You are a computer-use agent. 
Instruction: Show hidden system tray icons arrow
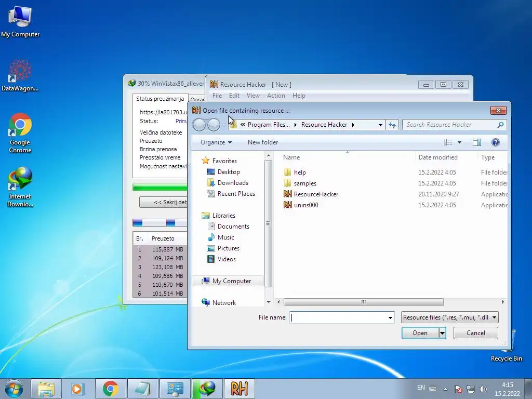tap(445, 389)
